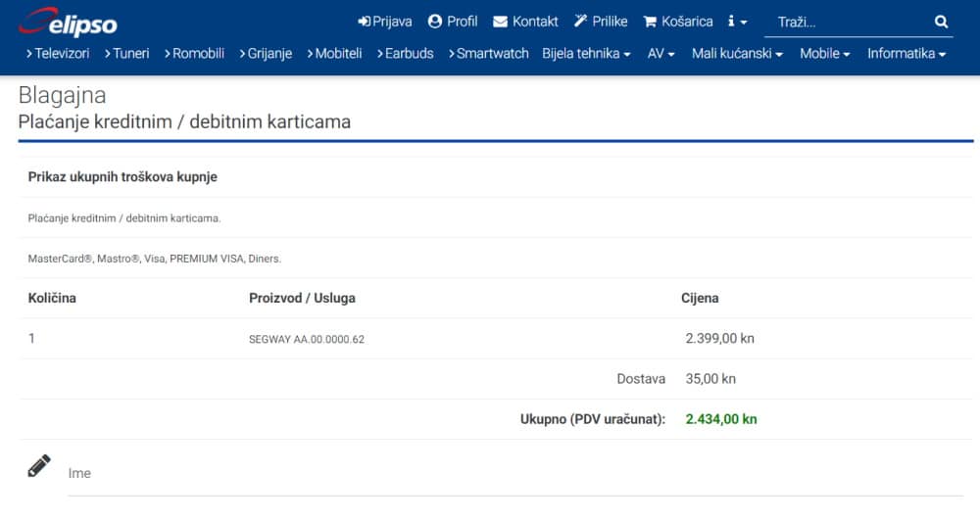
Task: Expand the Mobile dropdown menu
Action: click(824, 54)
